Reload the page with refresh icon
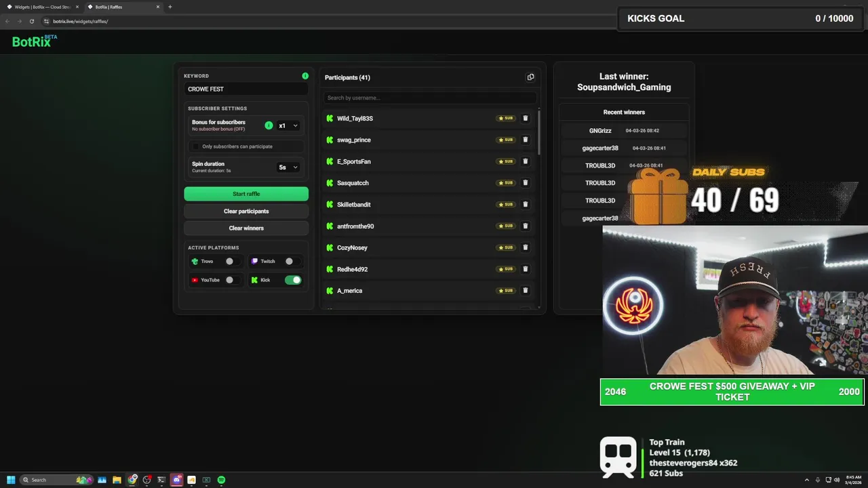This screenshot has height=488, width=868. (x=32, y=21)
